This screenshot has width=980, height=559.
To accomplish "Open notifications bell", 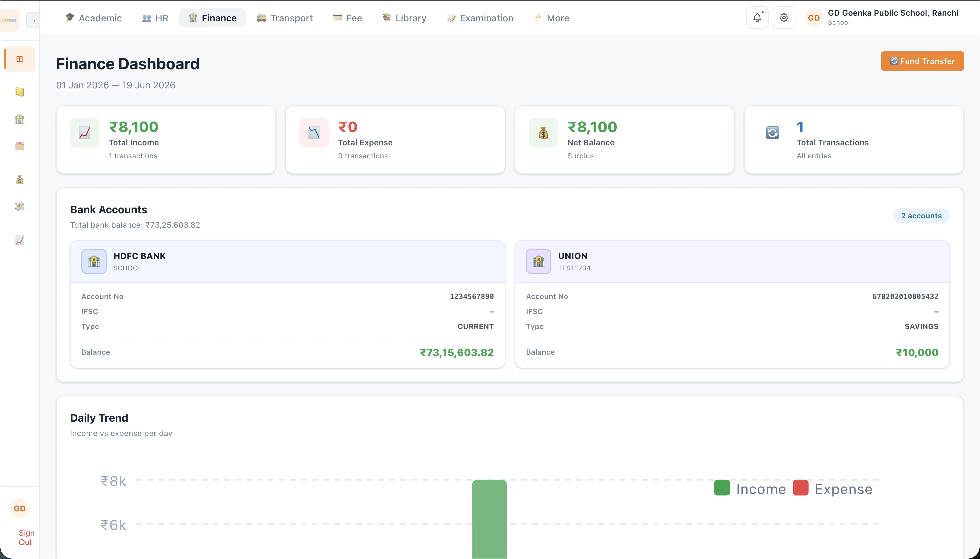I will [757, 18].
